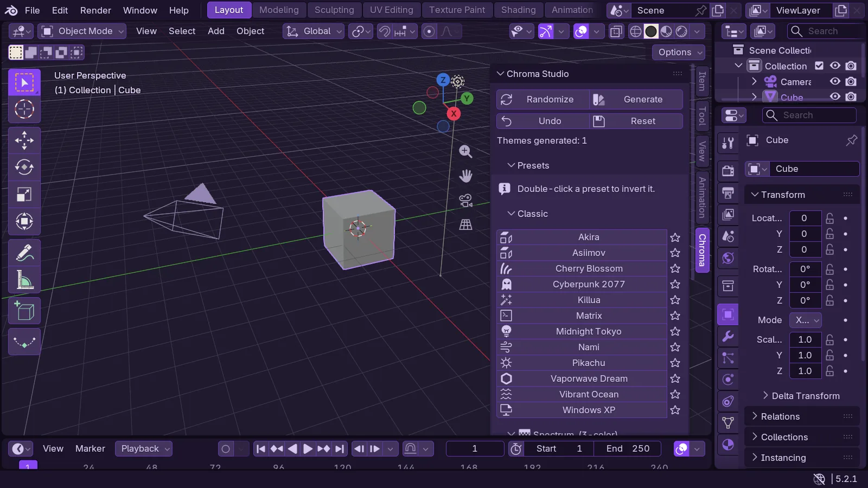Screen dimensions: 868x488
Task: Jump to the first frame
Action: 261,448
